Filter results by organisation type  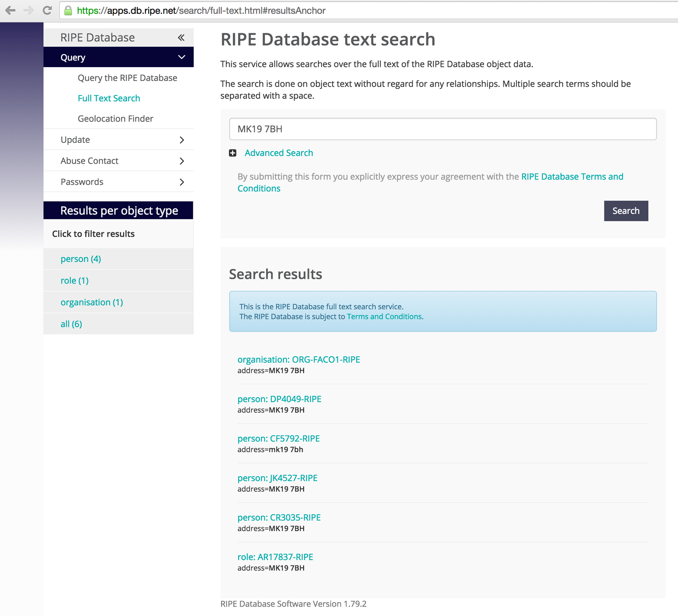[91, 302]
